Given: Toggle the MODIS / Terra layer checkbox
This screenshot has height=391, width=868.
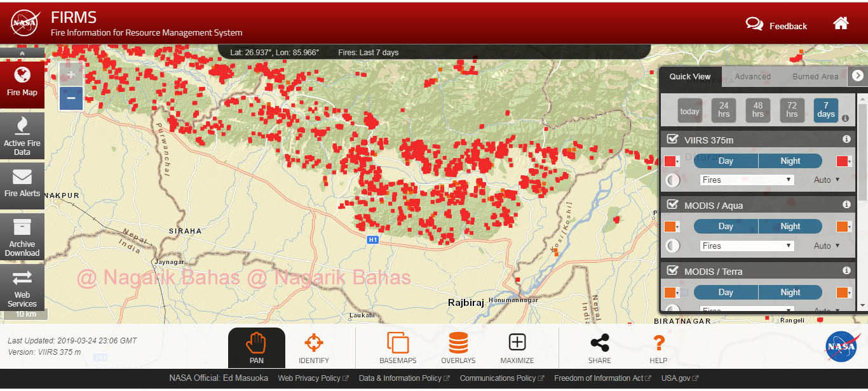Looking at the screenshot, I should [x=672, y=270].
